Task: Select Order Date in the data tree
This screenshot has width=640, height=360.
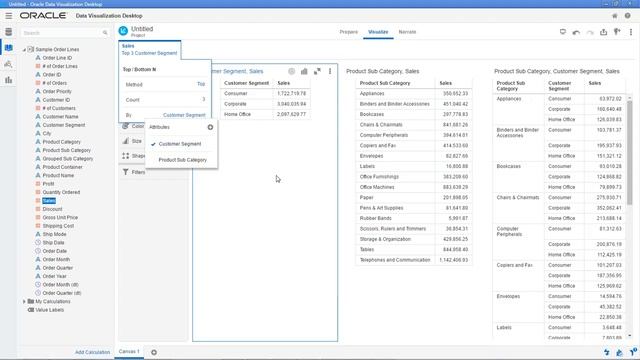Action: tap(55, 251)
